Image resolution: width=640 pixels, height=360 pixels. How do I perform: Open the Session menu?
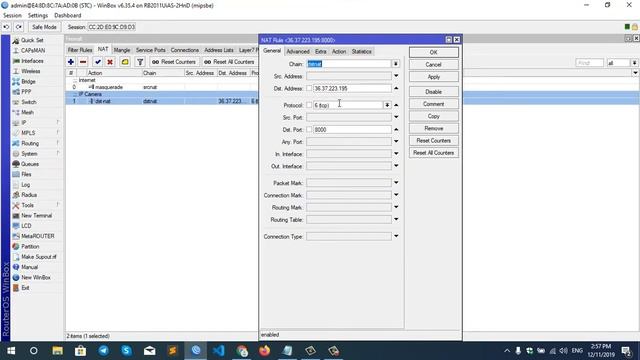12,16
